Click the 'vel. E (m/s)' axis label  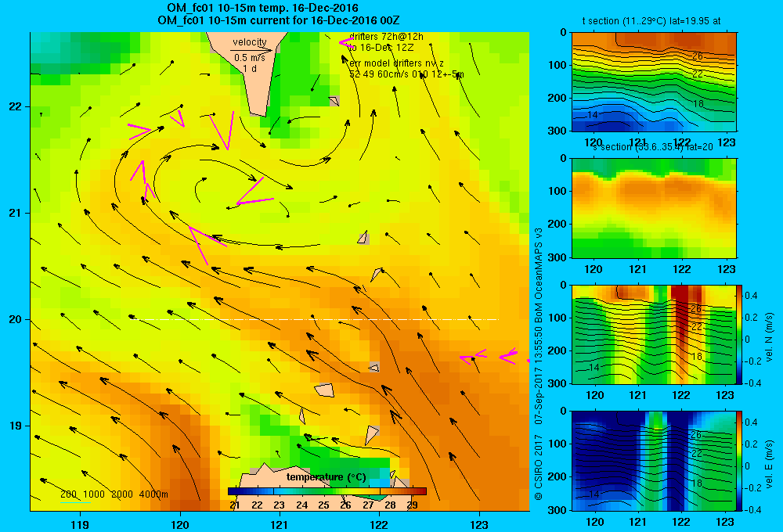tap(770, 463)
